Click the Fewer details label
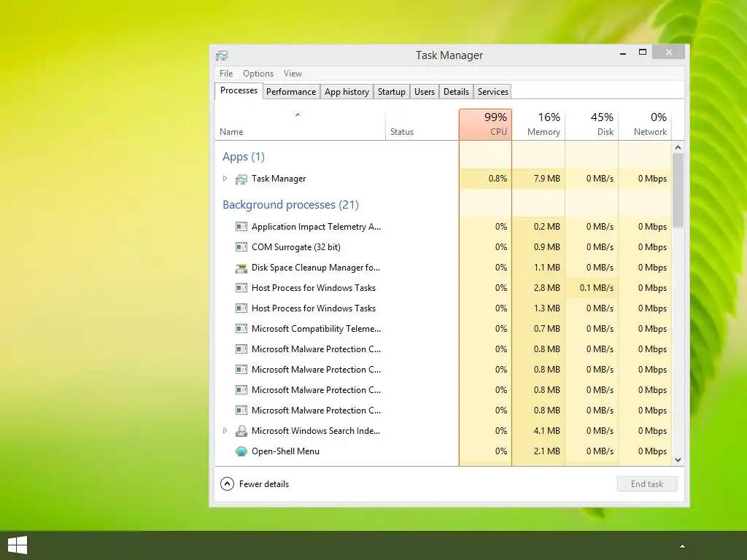Screen dimensions: 747x560 (264, 484)
